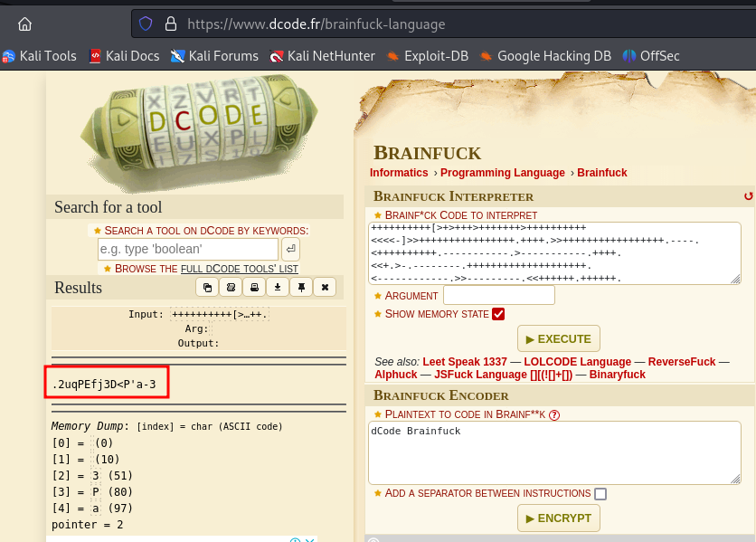Run the code with the Execute button
Image resolution: width=756 pixels, height=542 pixels.
coord(558,338)
